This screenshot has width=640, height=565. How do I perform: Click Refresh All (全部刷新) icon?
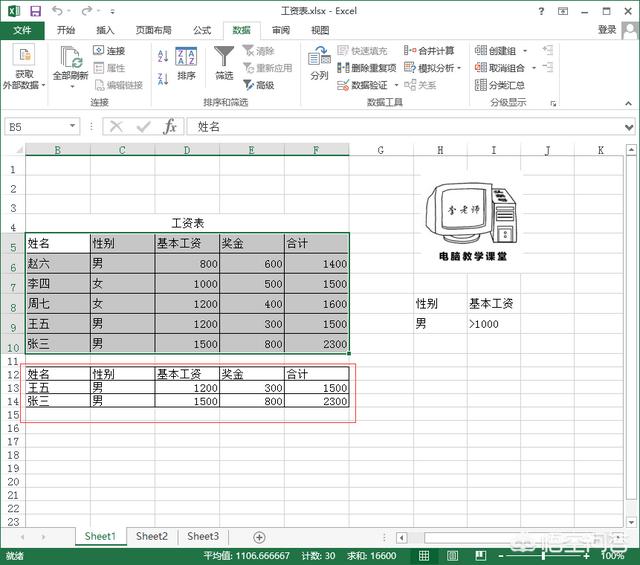pos(71,57)
